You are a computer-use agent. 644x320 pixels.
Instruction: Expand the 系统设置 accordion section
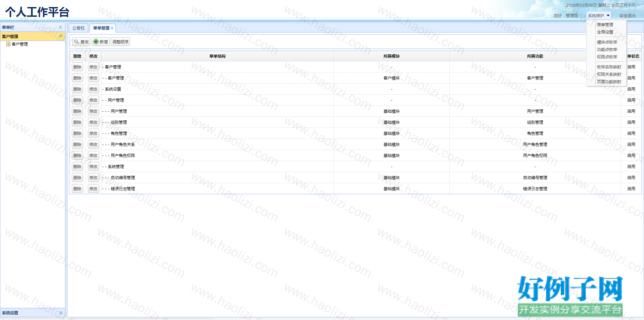61,313
